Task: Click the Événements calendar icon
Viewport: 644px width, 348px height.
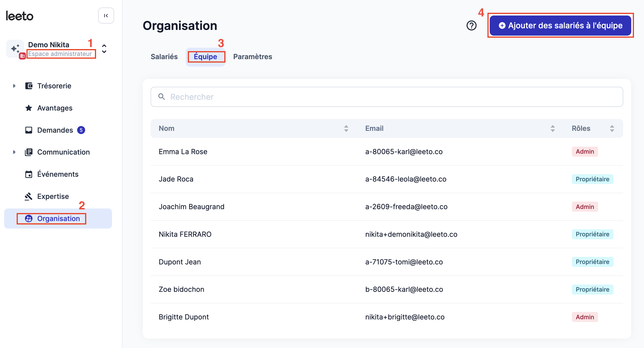Action: pos(29,174)
